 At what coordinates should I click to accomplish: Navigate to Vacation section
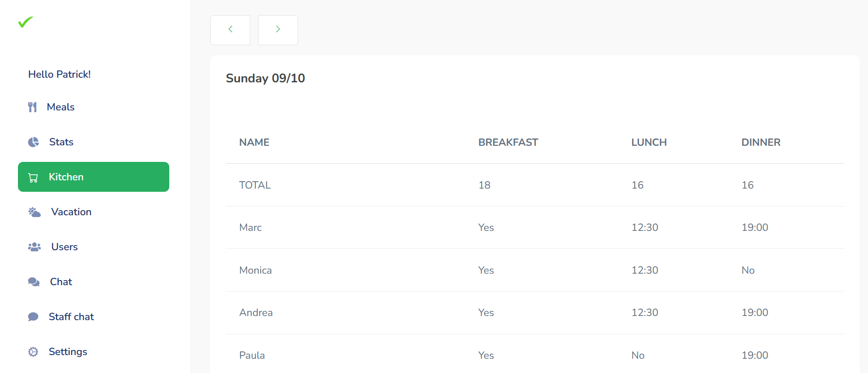(71, 212)
